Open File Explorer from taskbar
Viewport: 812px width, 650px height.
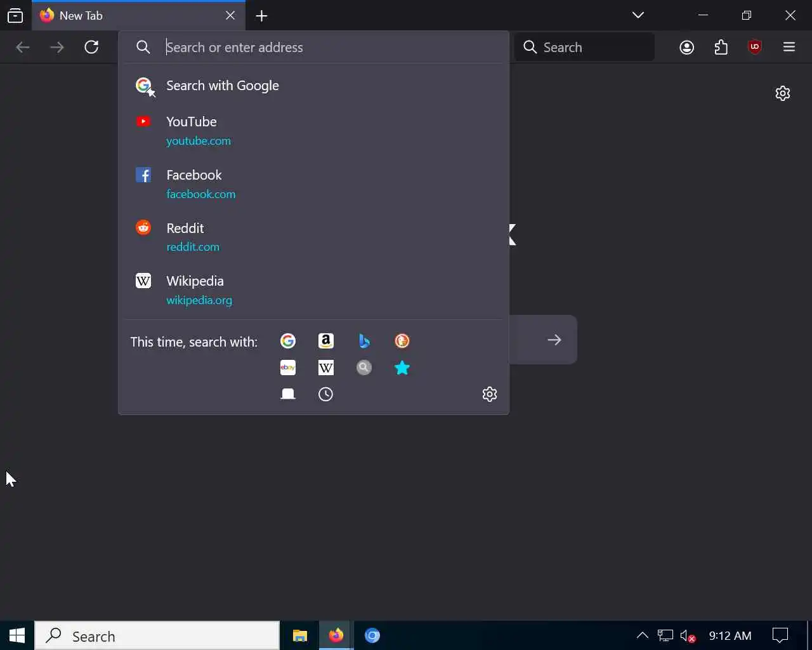[x=300, y=635]
